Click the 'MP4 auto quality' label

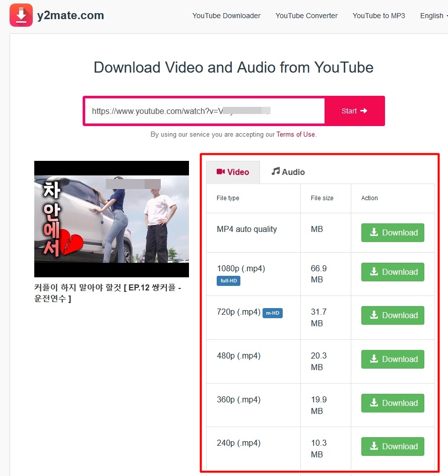(246, 229)
